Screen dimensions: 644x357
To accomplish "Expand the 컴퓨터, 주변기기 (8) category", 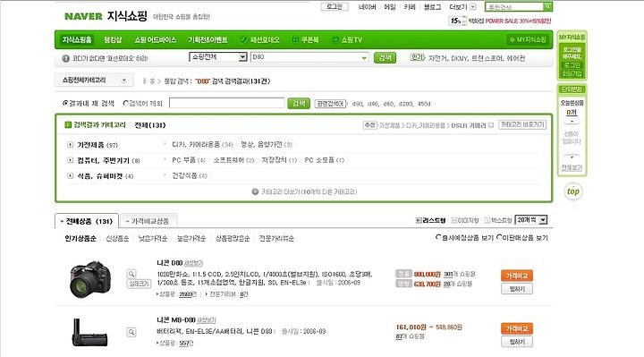I will 71,160.
